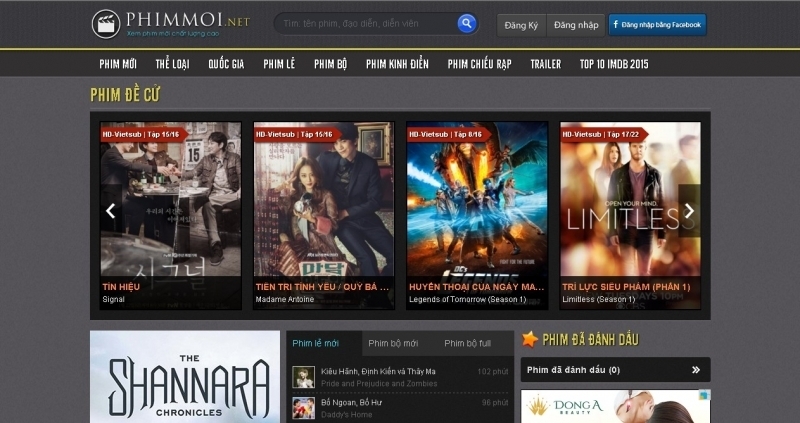Open the Phim Lẻ menu

click(279, 64)
